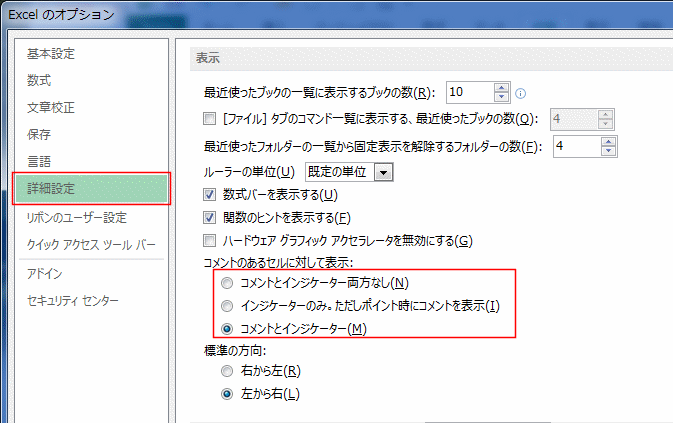673x423 pixels.
Task: Select 左から右 direction radio
Action: [x=227, y=394]
